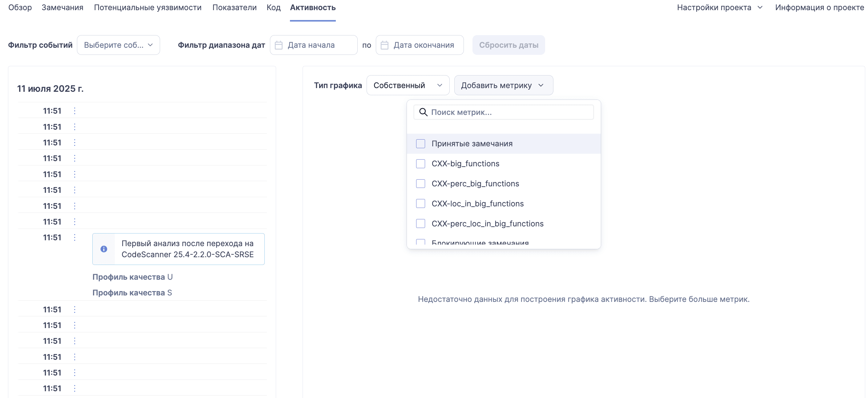The image size is (868, 398).
Task: Click the Сбросить даты button
Action: pyautogui.click(x=508, y=45)
